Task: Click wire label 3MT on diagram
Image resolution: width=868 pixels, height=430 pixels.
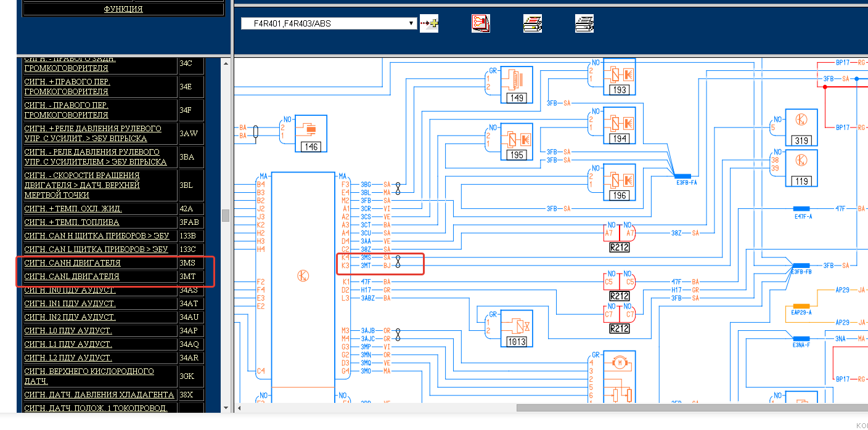Action: (x=366, y=266)
